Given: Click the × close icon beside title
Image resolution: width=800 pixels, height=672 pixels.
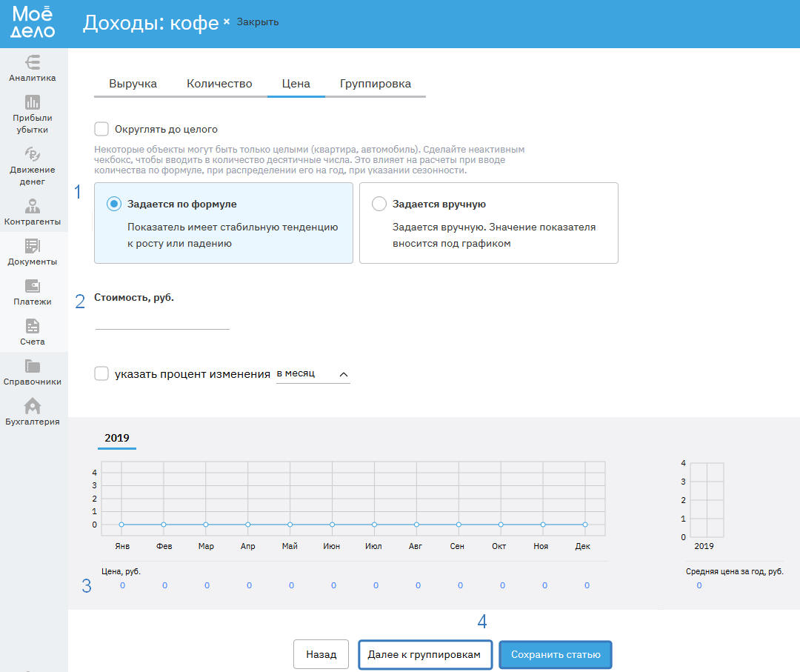Looking at the screenshot, I should pos(227,21).
